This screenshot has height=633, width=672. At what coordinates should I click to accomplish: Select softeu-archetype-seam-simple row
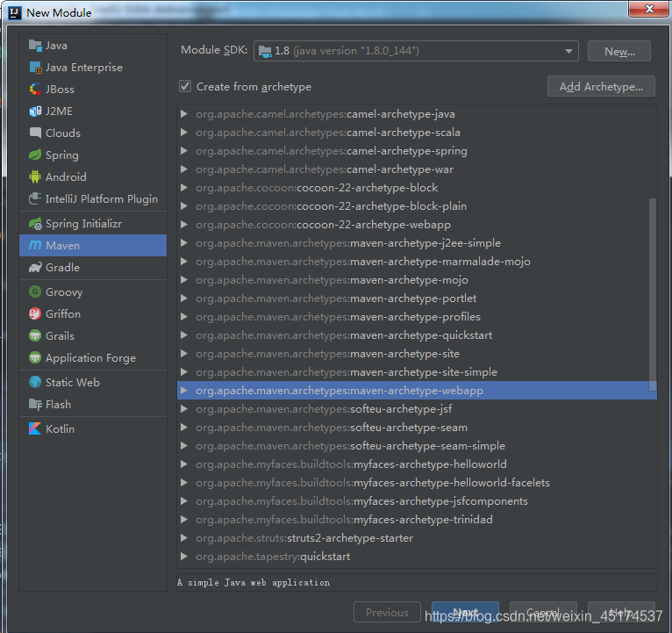(417, 446)
